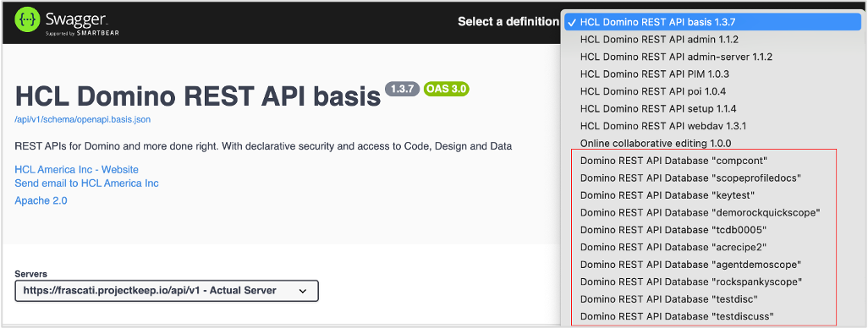
Task: Select HCL Domino REST API basis 1.3.7 option
Action: point(712,23)
